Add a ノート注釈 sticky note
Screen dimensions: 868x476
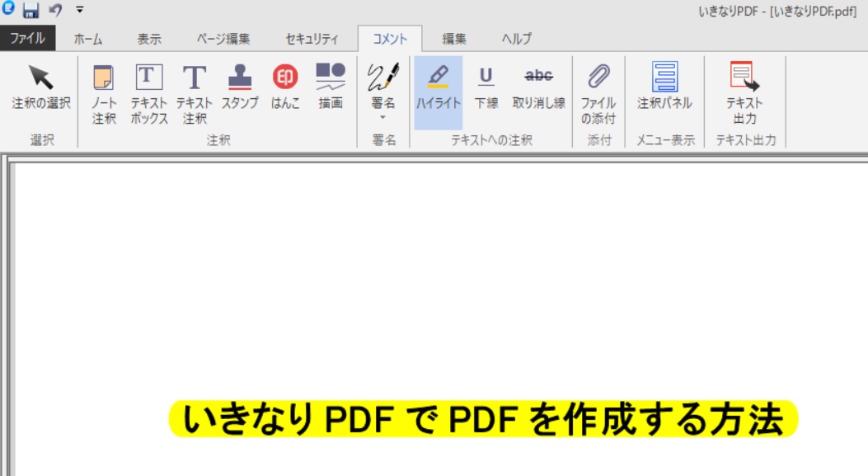click(104, 94)
